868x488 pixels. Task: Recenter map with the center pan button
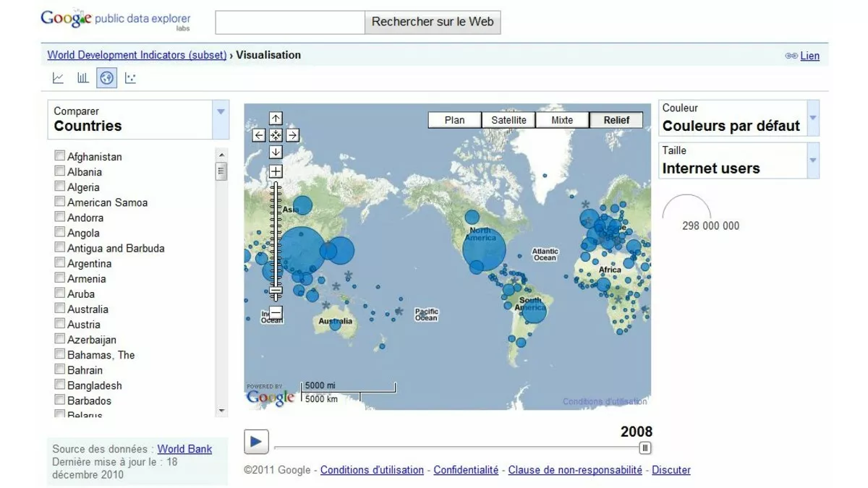tap(276, 135)
